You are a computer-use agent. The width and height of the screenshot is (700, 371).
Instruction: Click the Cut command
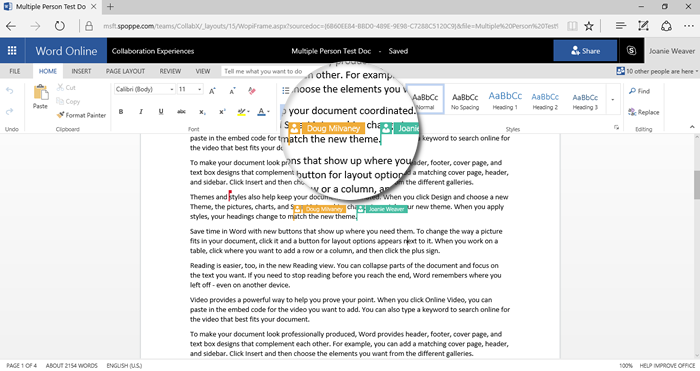(66, 88)
